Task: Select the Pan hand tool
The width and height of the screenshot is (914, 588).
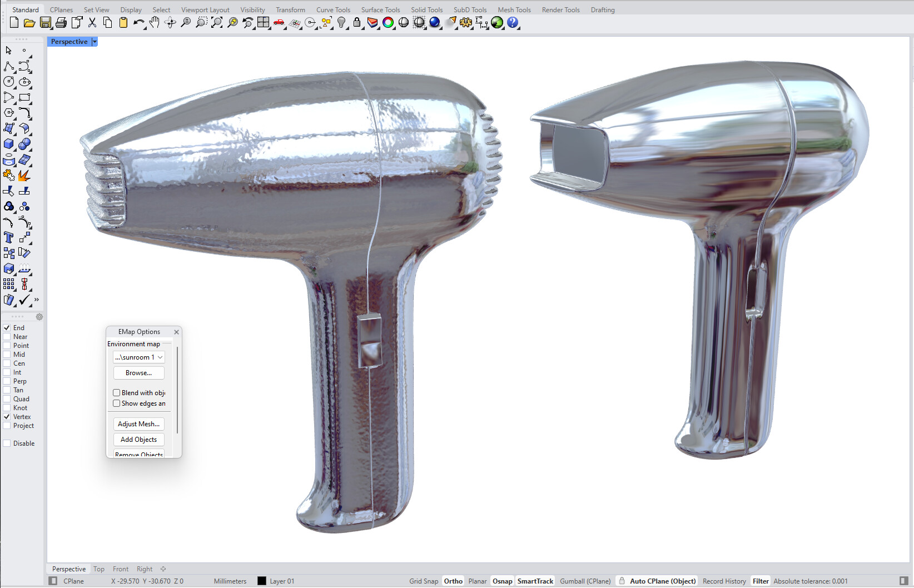Action: 155,23
